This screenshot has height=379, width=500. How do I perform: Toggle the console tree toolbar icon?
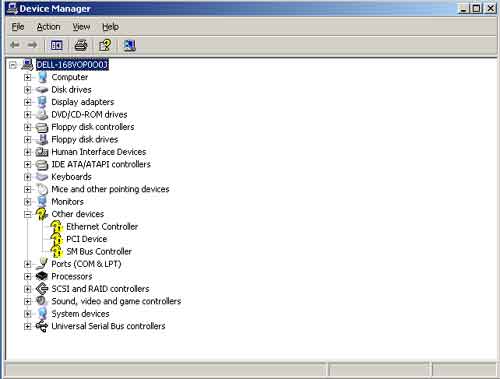point(56,45)
